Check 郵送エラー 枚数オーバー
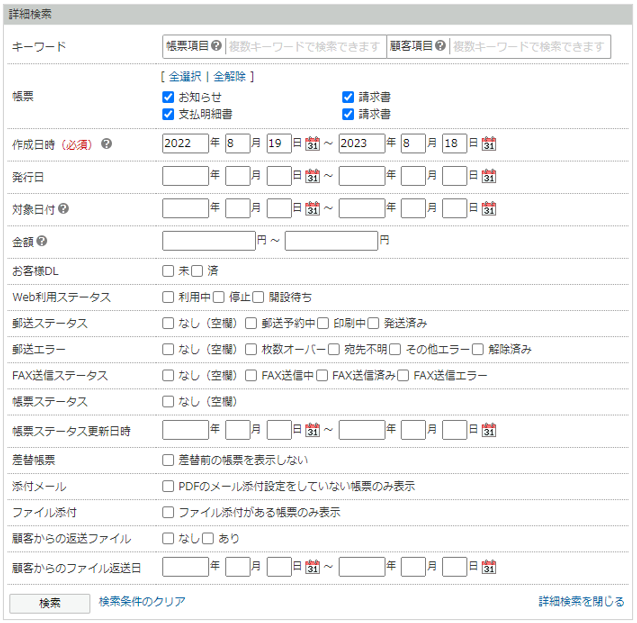637x623 pixels. click(251, 349)
